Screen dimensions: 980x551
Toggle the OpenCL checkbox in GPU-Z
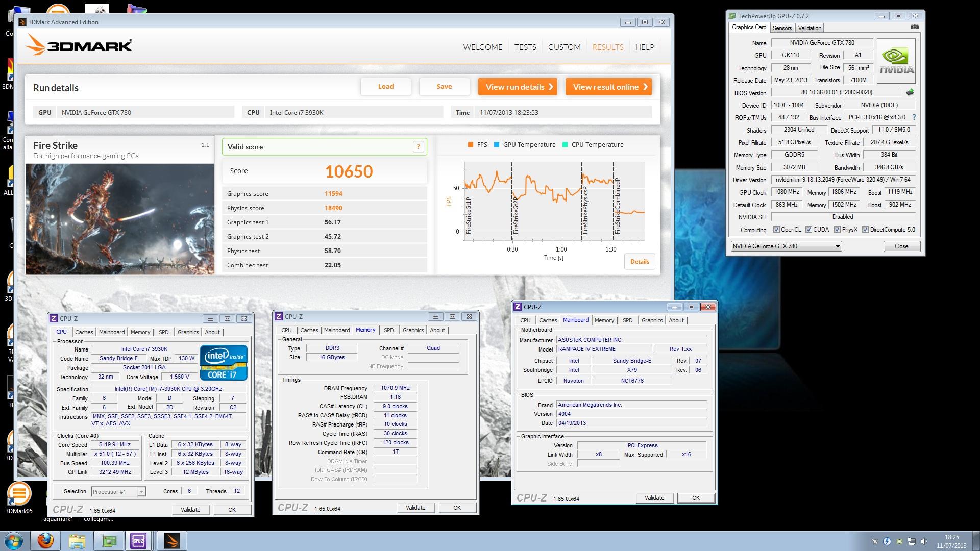click(x=776, y=230)
